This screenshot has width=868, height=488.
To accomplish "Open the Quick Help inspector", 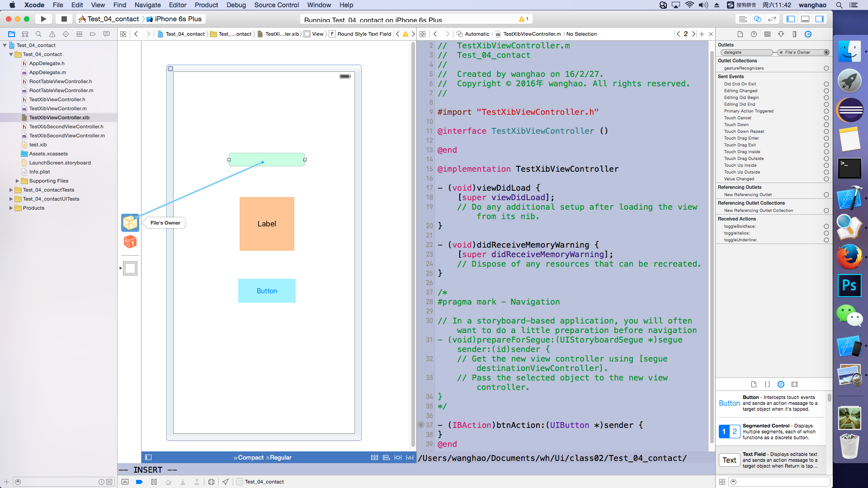I will (754, 34).
